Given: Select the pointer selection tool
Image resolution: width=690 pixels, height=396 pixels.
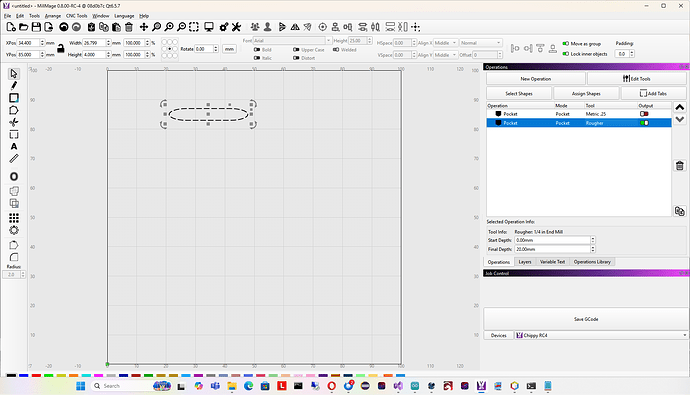Looking at the screenshot, I should tap(14, 73).
